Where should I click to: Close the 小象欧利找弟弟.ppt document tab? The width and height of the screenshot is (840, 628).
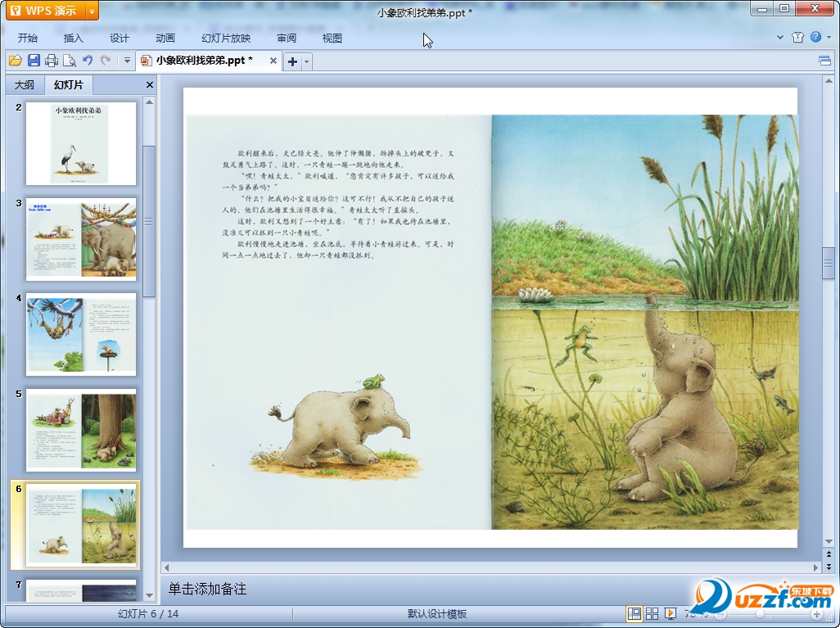tap(273, 61)
